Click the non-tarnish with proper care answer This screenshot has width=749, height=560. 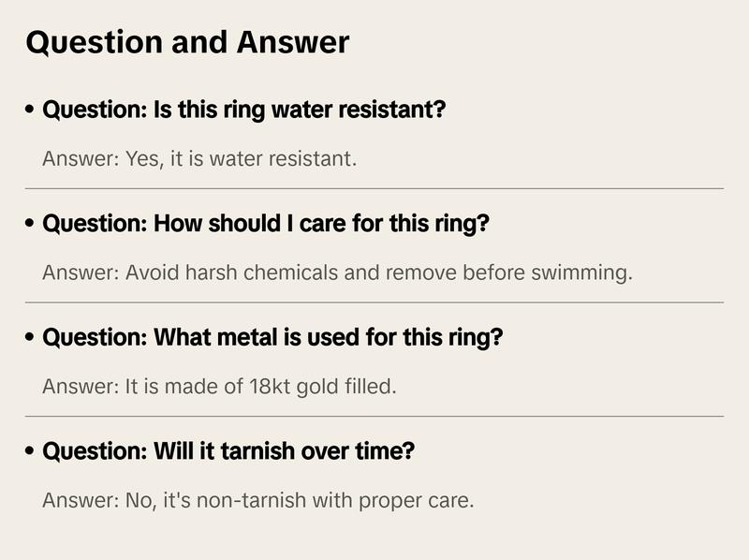(258, 500)
